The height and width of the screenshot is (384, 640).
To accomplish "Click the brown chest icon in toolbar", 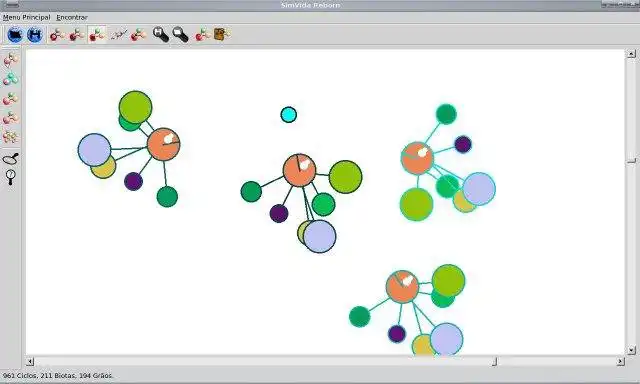I will point(222,34).
